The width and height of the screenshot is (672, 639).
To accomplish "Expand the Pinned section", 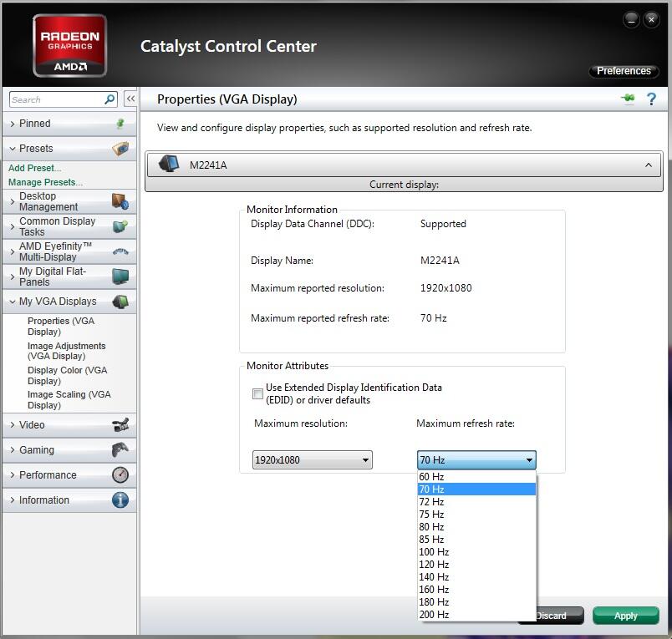I will pos(12,124).
